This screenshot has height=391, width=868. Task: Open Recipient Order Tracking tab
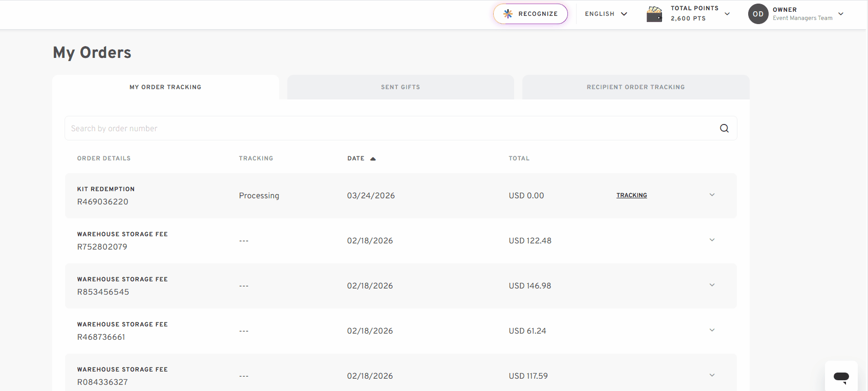coord(636,87)
